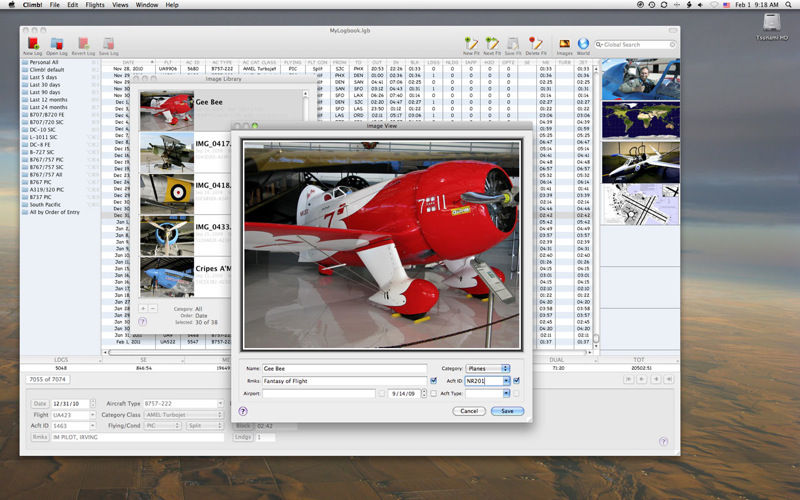Expand the Acft ID combo box arrow in Image View

[506, 381]
